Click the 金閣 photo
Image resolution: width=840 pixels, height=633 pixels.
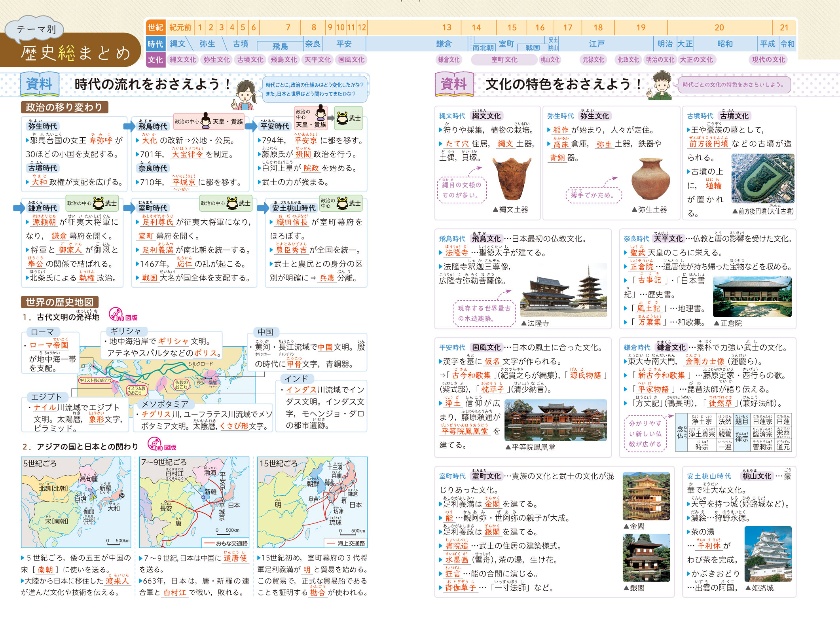[646, 496]
